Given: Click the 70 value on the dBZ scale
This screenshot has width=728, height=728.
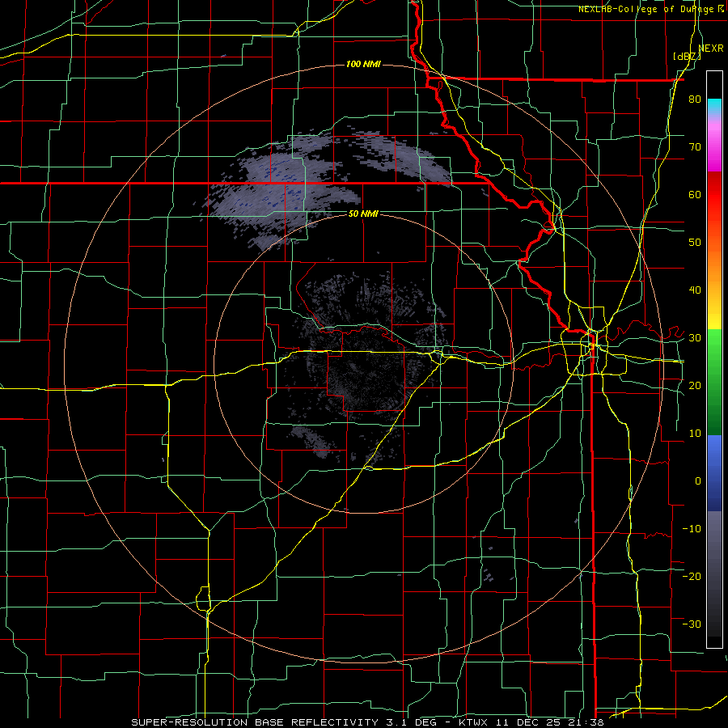Looking at the screenshot, I should pos(695,147).
